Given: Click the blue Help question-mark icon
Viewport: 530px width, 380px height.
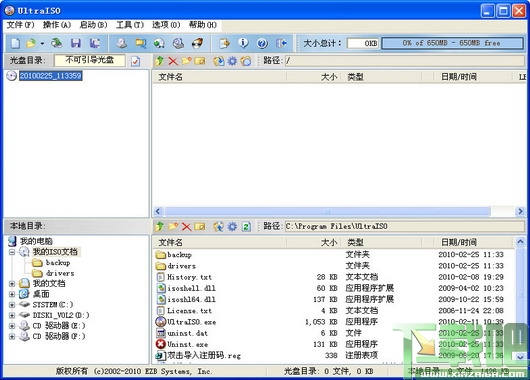Looking at the screenshot, I should pos(262,43).
